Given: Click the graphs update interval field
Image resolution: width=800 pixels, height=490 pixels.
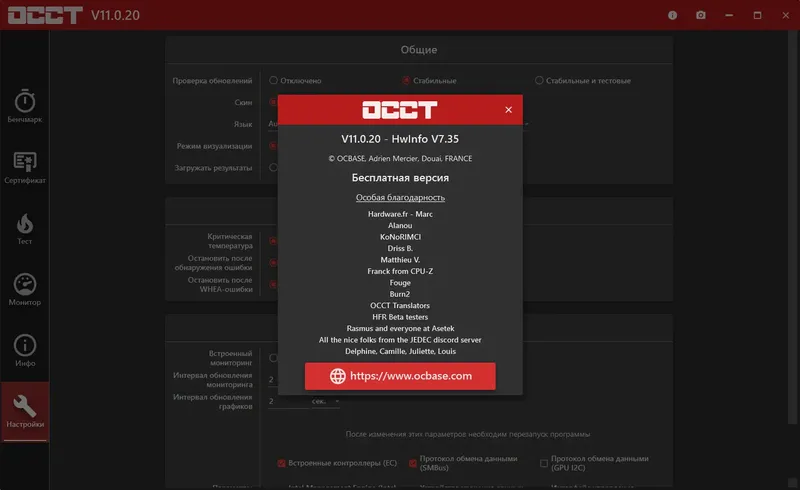Looking at the screenshot, I should 288,401.
